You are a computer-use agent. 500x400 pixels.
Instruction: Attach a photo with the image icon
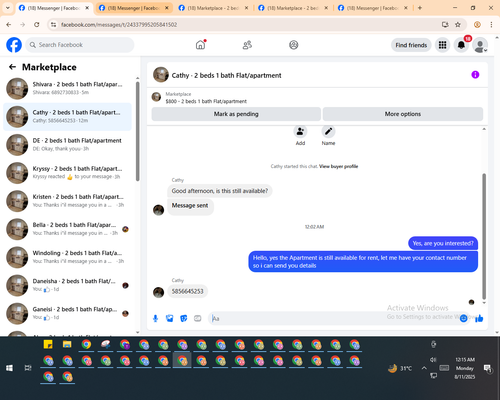170,318
